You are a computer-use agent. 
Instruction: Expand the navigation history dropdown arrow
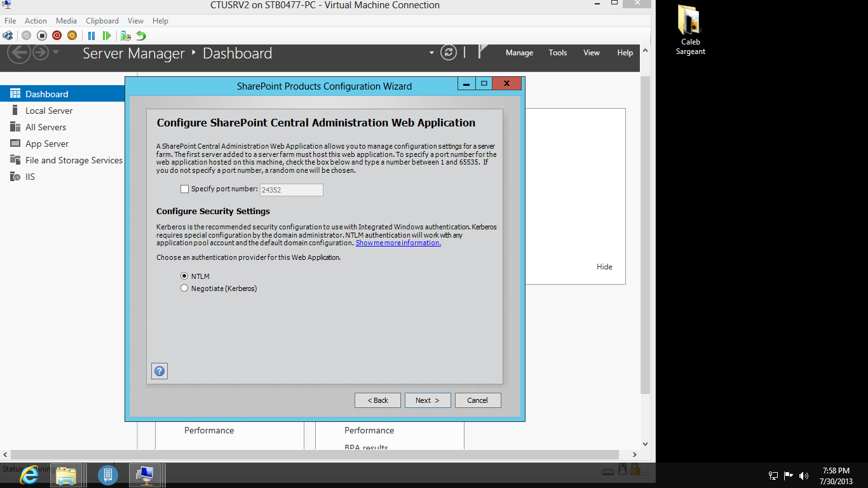[x=56, y=51]
